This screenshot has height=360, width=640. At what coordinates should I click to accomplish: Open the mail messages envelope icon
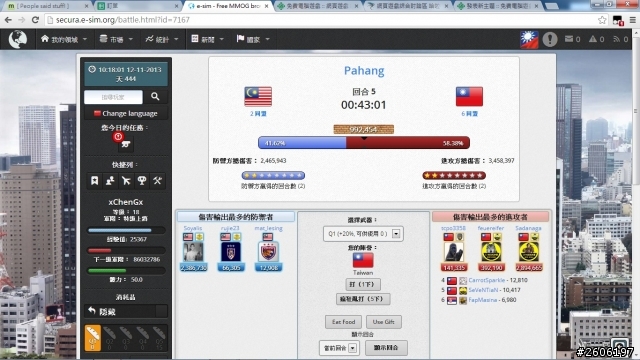coord(569,39)
